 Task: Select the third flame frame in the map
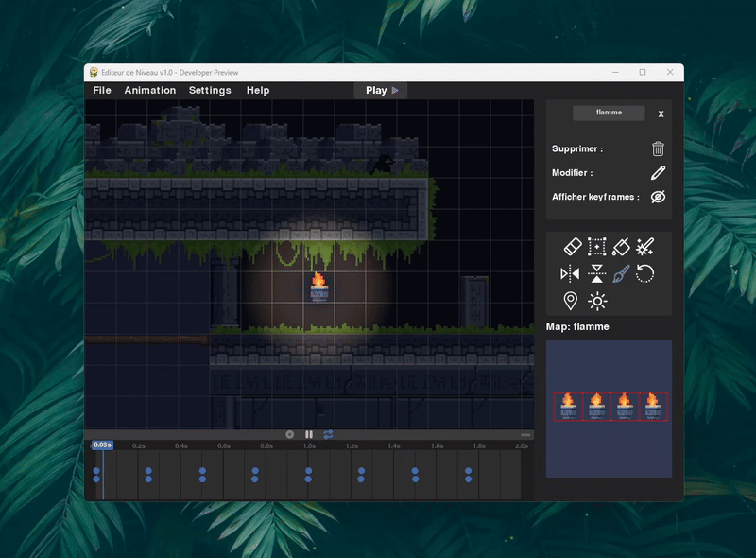click(625, 407)
